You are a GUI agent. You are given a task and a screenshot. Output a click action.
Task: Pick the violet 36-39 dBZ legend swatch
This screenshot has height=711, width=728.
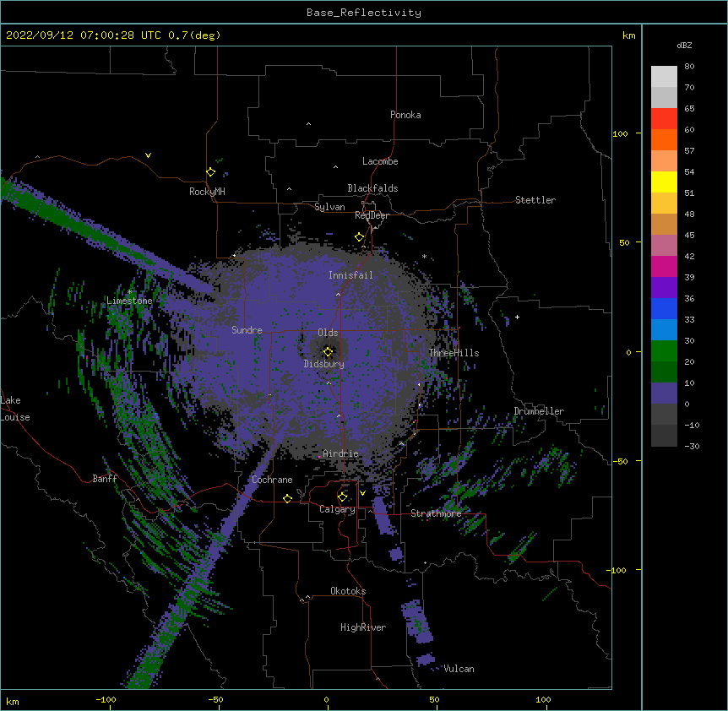tap(664, 287)
